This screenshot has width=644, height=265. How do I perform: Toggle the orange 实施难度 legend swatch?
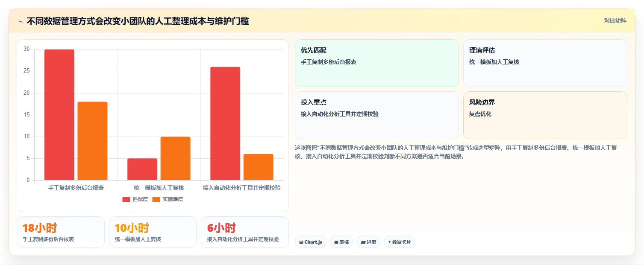(x=156, y=199)
